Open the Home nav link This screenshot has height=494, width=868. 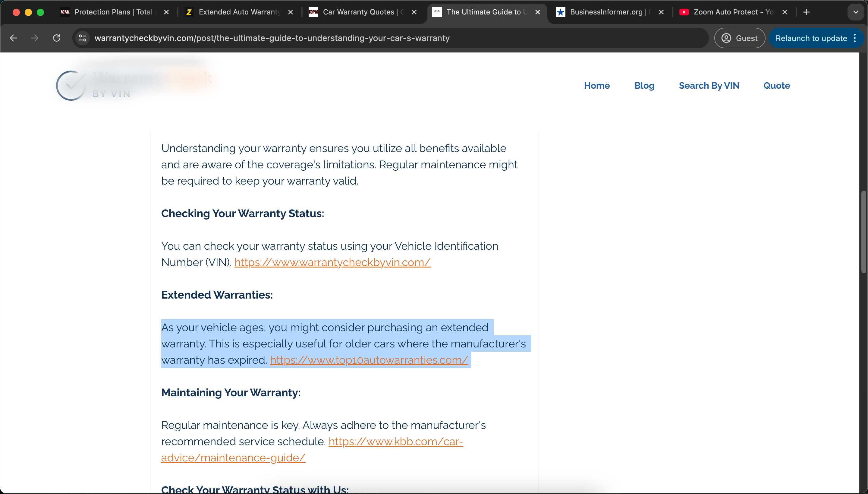point(597,86)
